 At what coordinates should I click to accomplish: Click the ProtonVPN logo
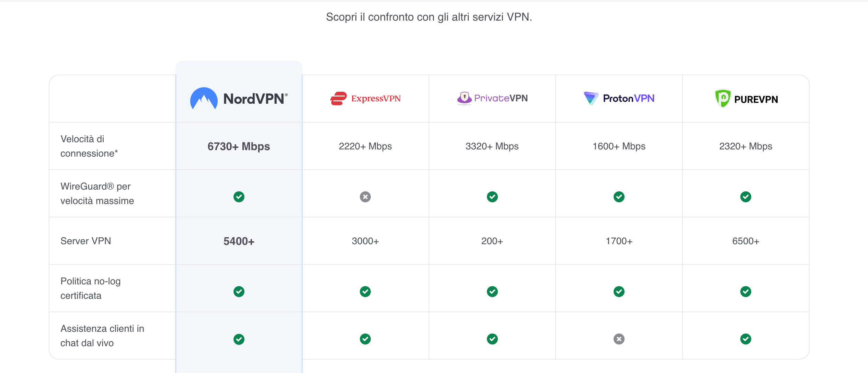coord(619,98)
